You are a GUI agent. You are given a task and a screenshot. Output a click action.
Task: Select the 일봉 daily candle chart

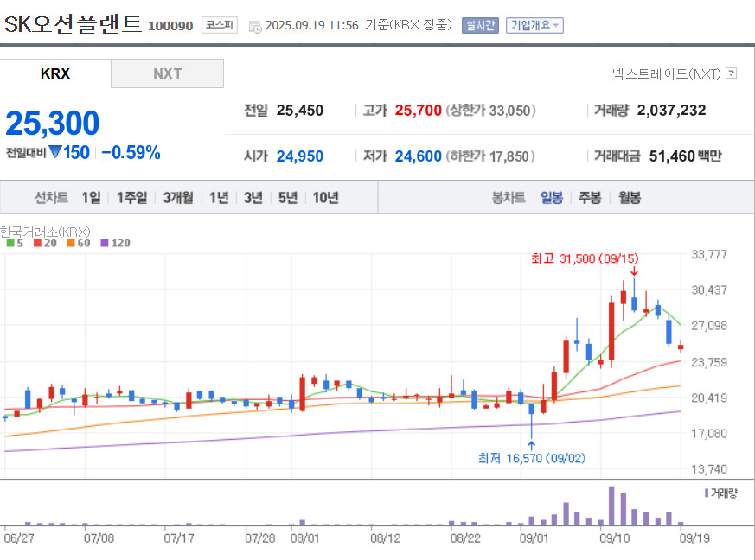(x=551, y=197)
